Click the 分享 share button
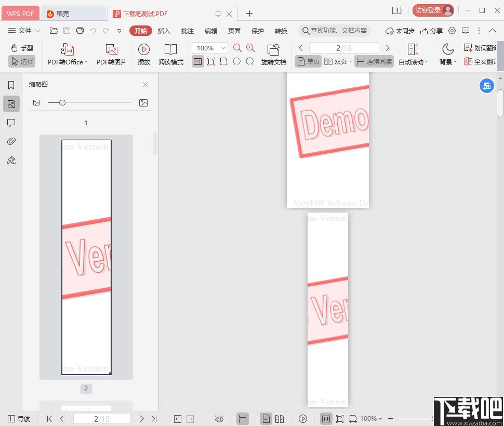Image resolution: width=504 pixels, height=426 pixels. pyautogui.click(x=432, y=31)
